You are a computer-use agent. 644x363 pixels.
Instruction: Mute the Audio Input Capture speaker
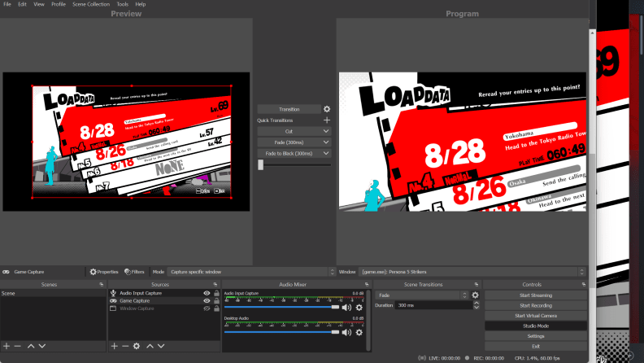(346, 308)
